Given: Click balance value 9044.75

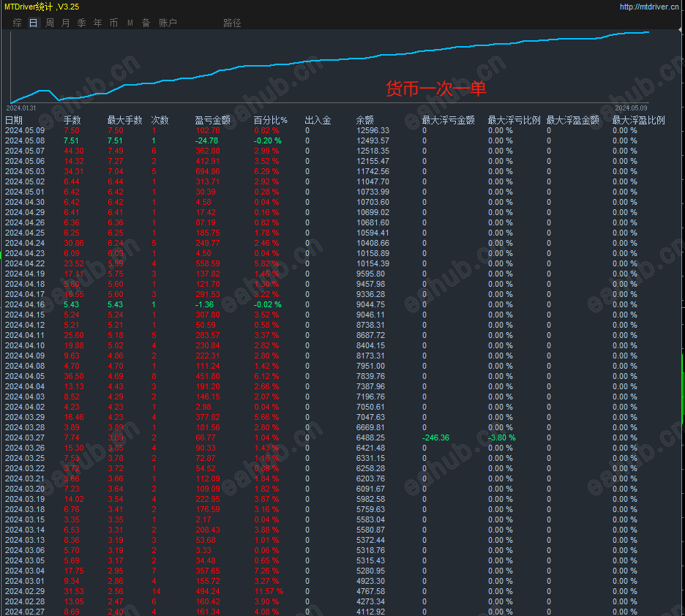Looking at the screenshot, I should 370,305.
